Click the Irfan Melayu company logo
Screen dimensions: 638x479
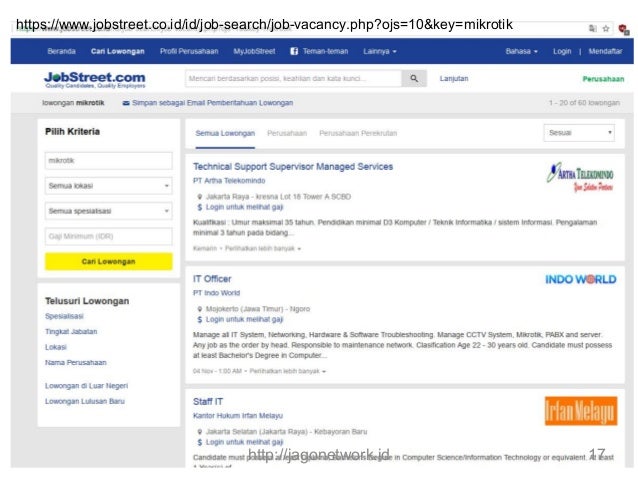(581, 411)
